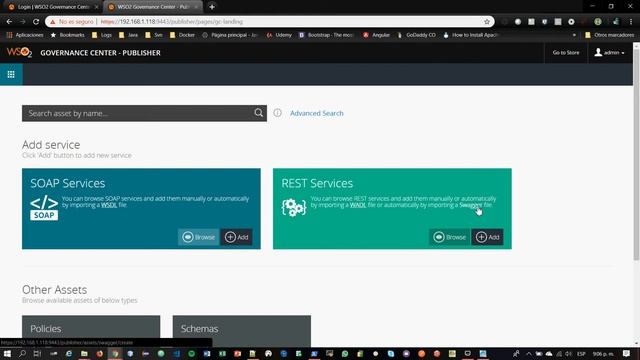Open the Windows Start menu
Screen dimensions: 640x360
tap(7, 353)
